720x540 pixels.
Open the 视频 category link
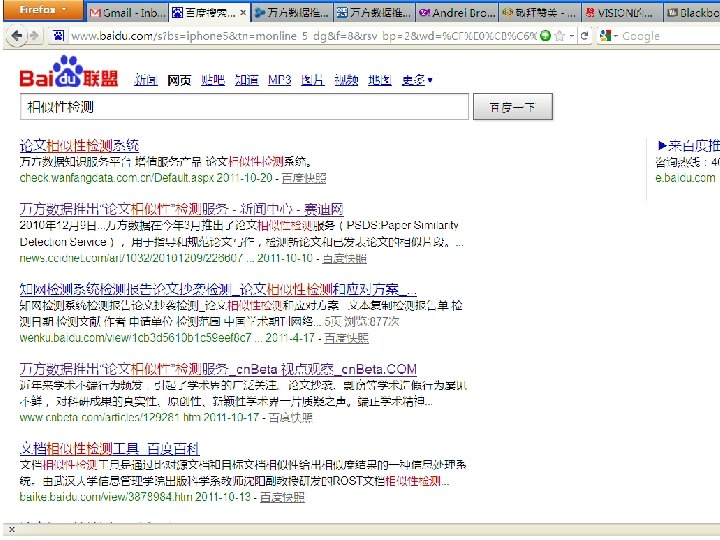(x=346, y=80)
